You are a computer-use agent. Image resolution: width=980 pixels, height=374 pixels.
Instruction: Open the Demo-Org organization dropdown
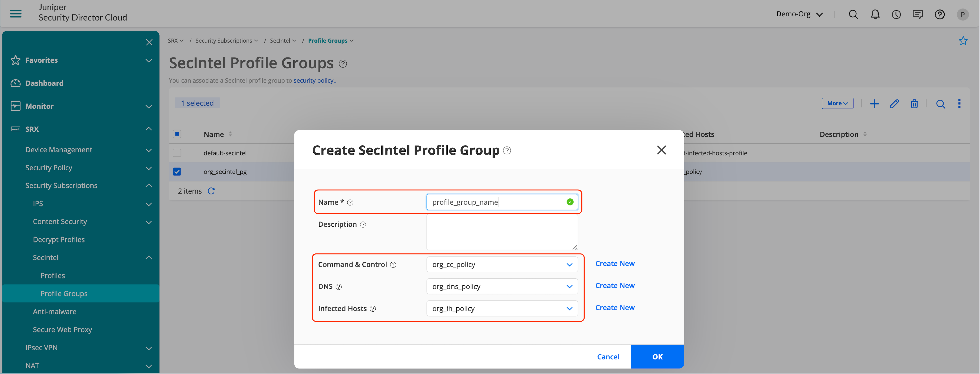tap(799, 14)
